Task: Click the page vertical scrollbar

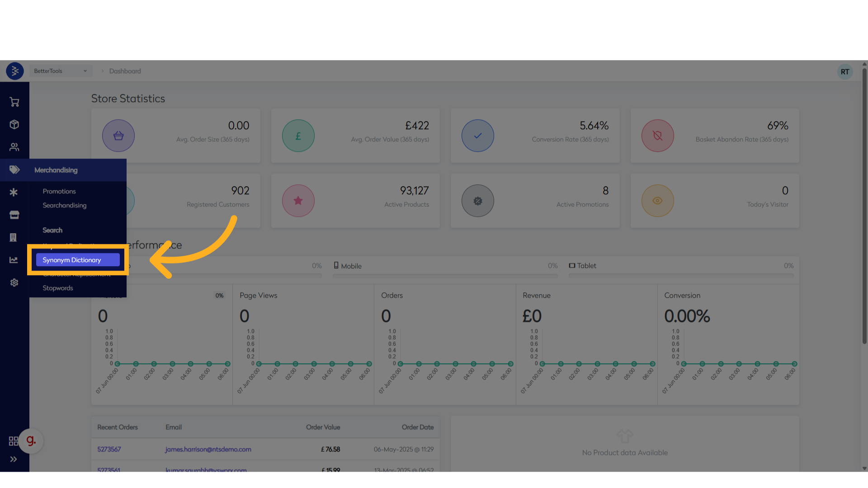Action: point(864,206)
